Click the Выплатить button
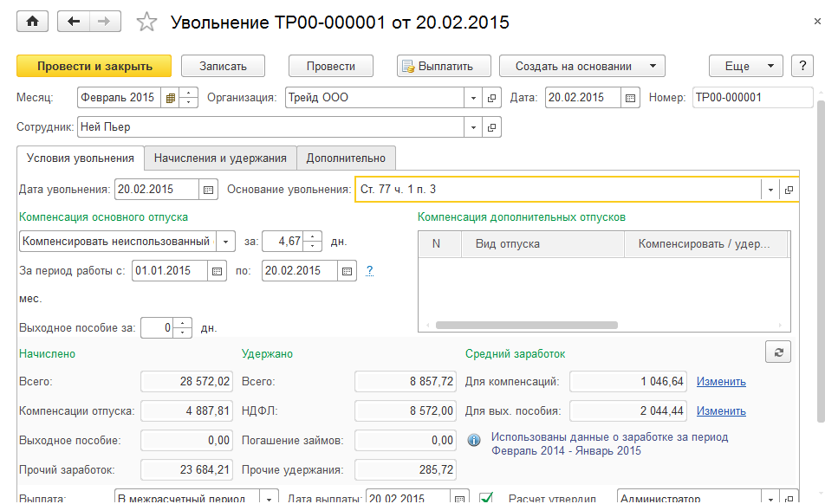The image size is (825, 504). tap(444, 66)
